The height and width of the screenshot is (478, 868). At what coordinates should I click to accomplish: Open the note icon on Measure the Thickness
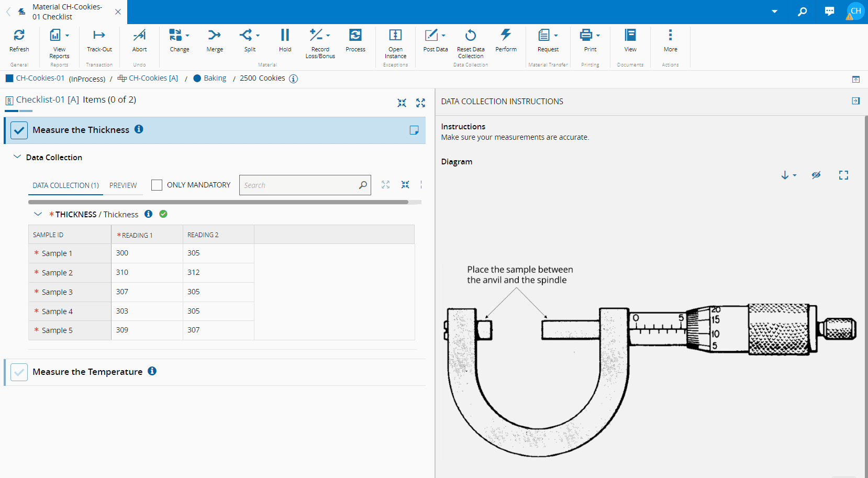pyautogui.click(x=414, y=130)
